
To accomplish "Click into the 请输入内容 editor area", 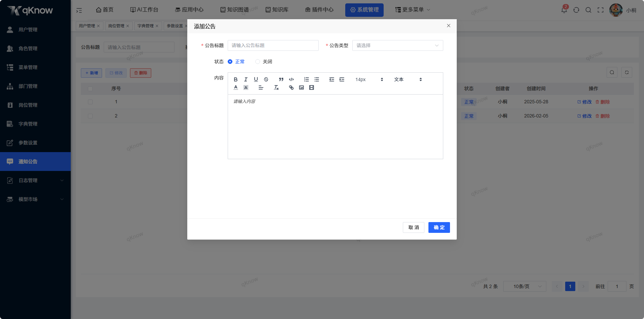I will (335, 127).
